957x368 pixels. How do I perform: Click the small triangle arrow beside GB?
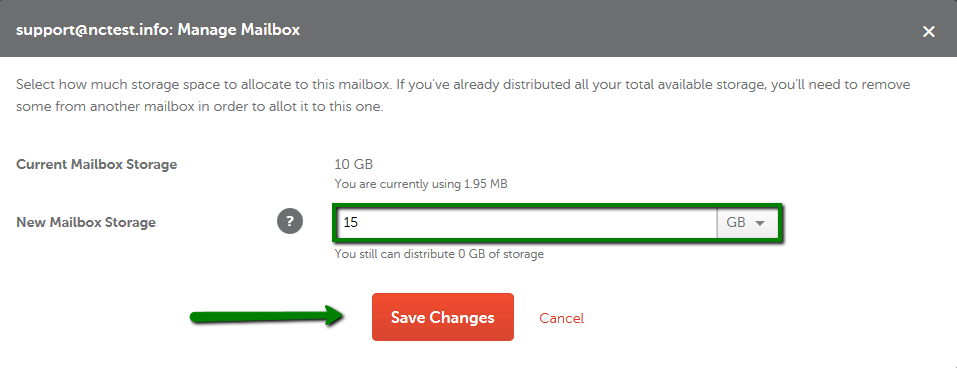pos(760,223)
